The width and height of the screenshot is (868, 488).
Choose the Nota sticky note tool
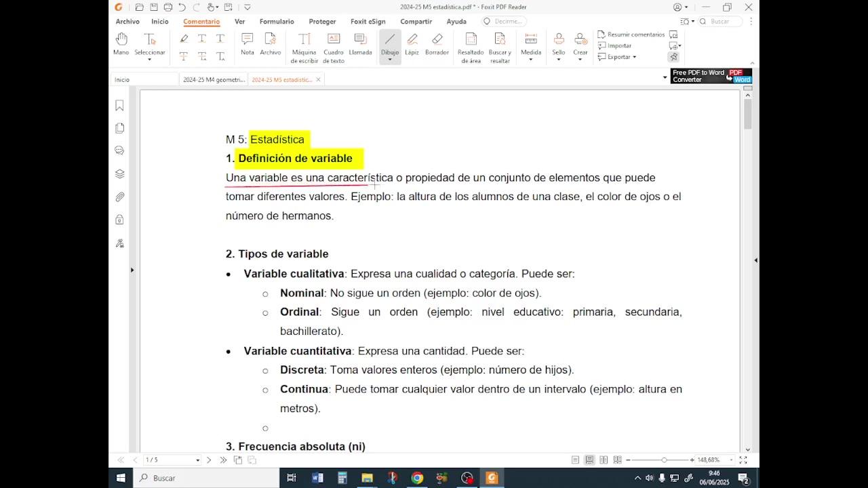click(248, 44)
